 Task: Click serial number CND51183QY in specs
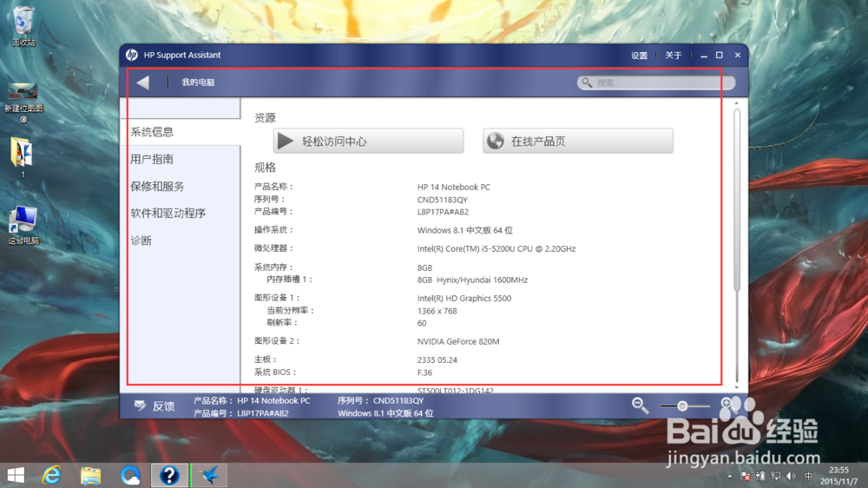pyautogui.click(x=443, y=200)
